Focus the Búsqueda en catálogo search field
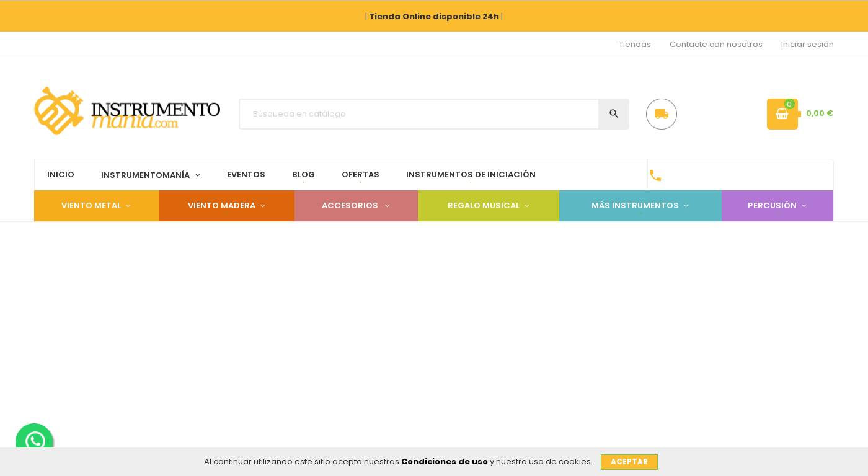This screenshot has width=868, height=476. pos(419,114)
